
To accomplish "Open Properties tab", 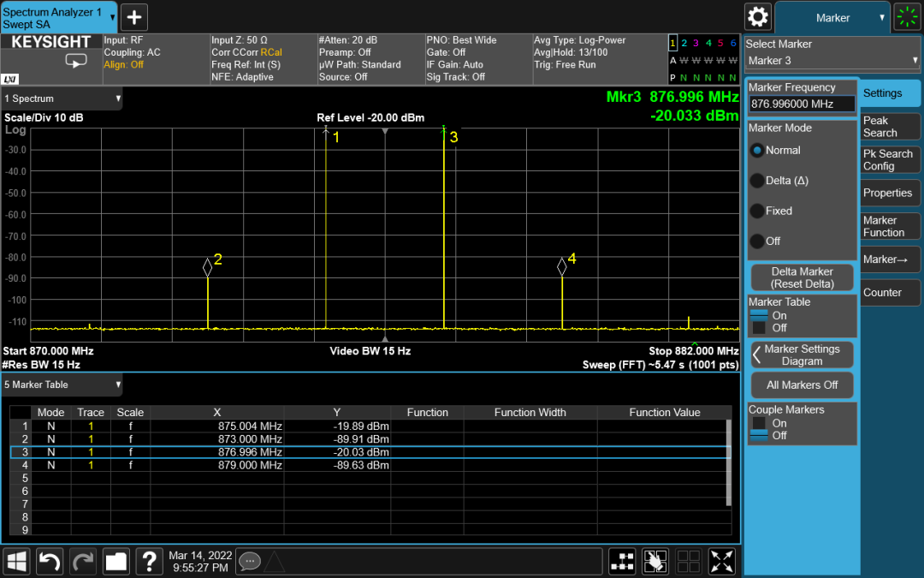I will click(x=890, y=193).
